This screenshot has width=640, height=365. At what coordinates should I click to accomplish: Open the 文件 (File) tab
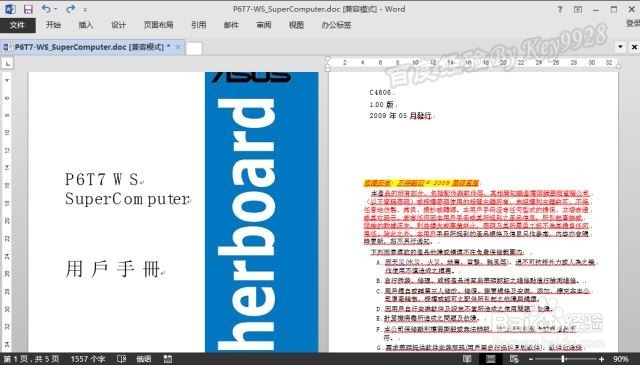coord(18,25)
